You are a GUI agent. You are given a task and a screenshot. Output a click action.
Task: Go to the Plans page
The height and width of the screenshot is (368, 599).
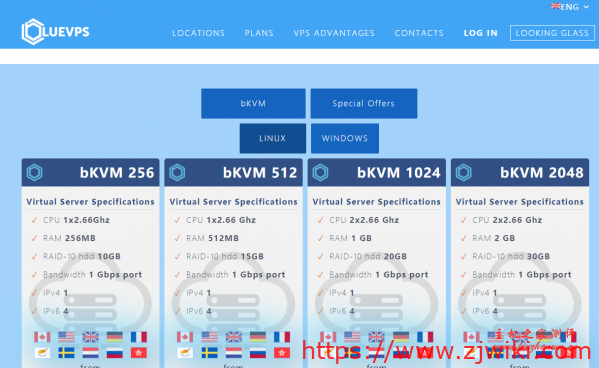pyautogui.click(x=259, y=33)
